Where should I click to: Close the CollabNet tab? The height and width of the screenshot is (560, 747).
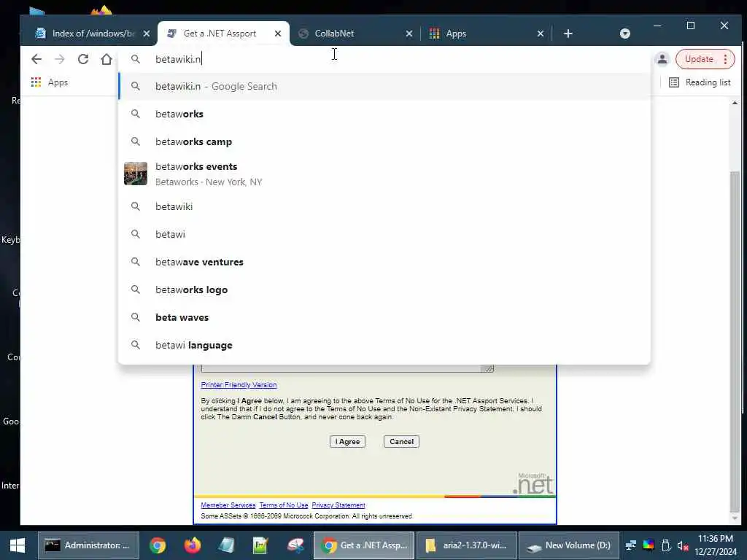pyautogui.click(x=409, y=34)
